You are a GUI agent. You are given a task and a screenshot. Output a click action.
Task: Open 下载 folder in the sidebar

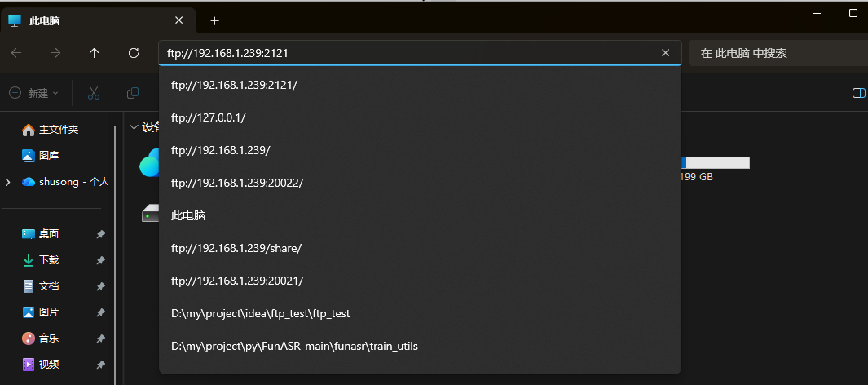point(49,260)
